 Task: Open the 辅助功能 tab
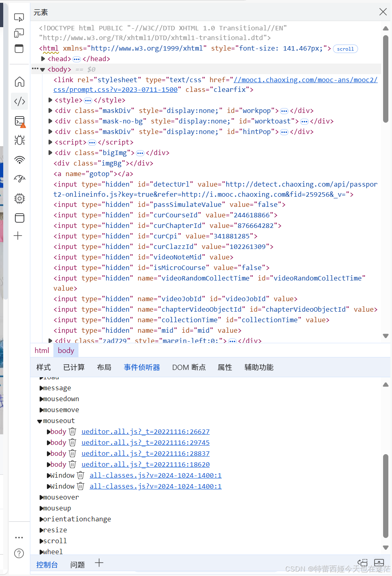pyautogui.click(x=259, y=367)
